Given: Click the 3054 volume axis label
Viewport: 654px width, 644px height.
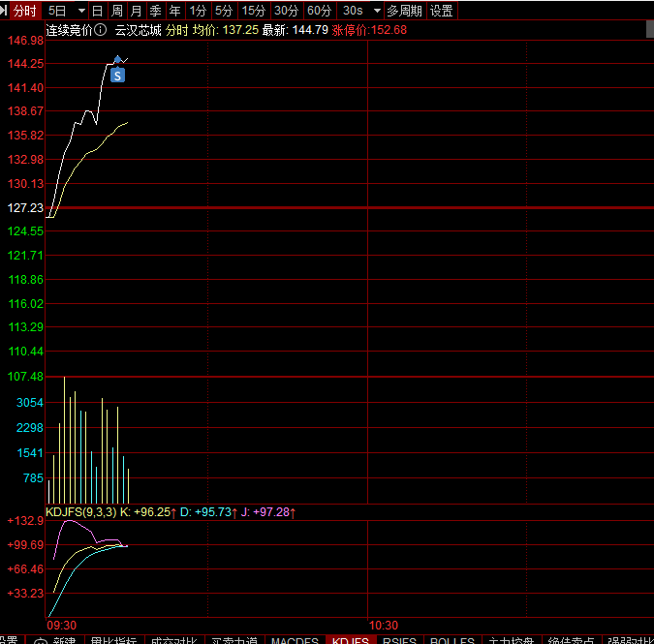Looking at the screenshot, I should pyautogui.click(x=30, y=402).
